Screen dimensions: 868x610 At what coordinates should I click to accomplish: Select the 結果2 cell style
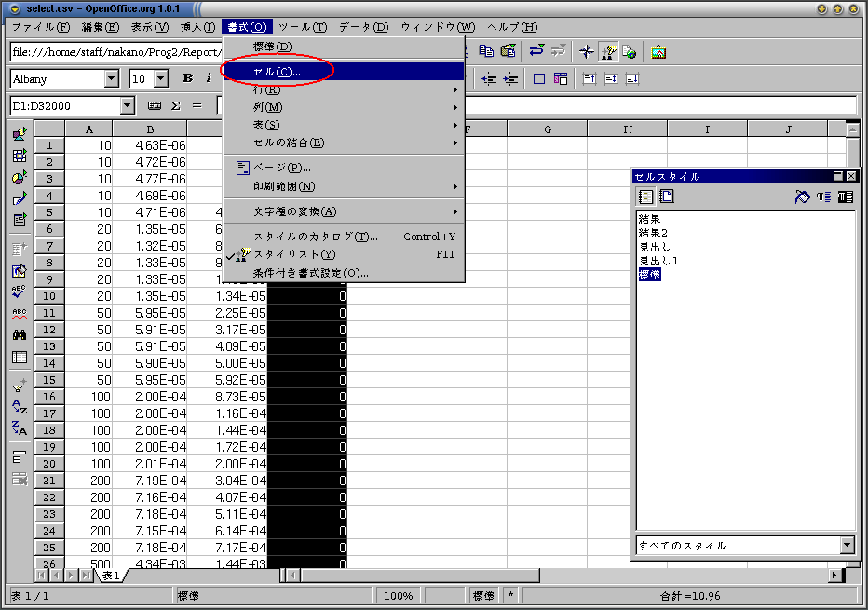(x=653, y=233)
